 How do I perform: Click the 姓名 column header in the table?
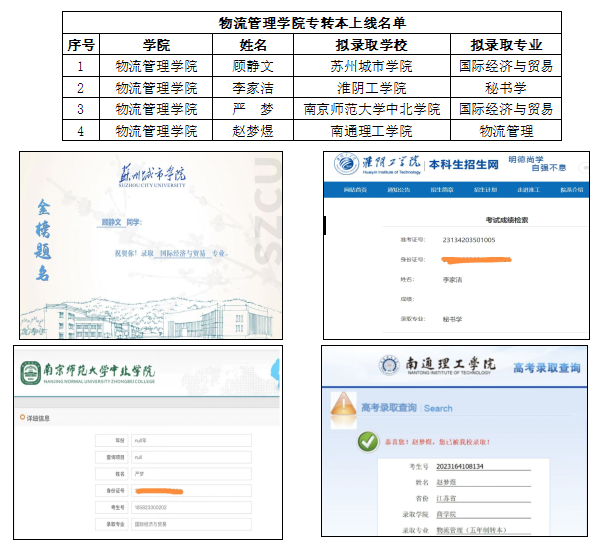pyautogui.click(x=253, y=45)
